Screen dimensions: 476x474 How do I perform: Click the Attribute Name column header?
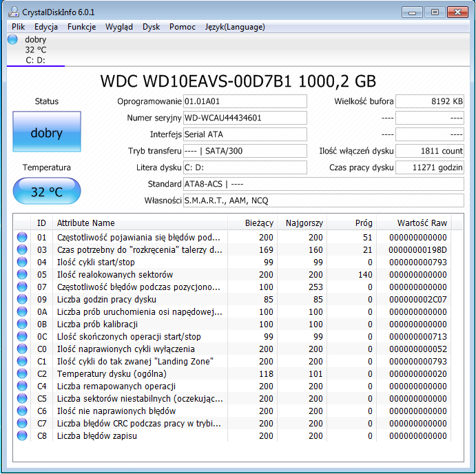click(x=140, y=223)
